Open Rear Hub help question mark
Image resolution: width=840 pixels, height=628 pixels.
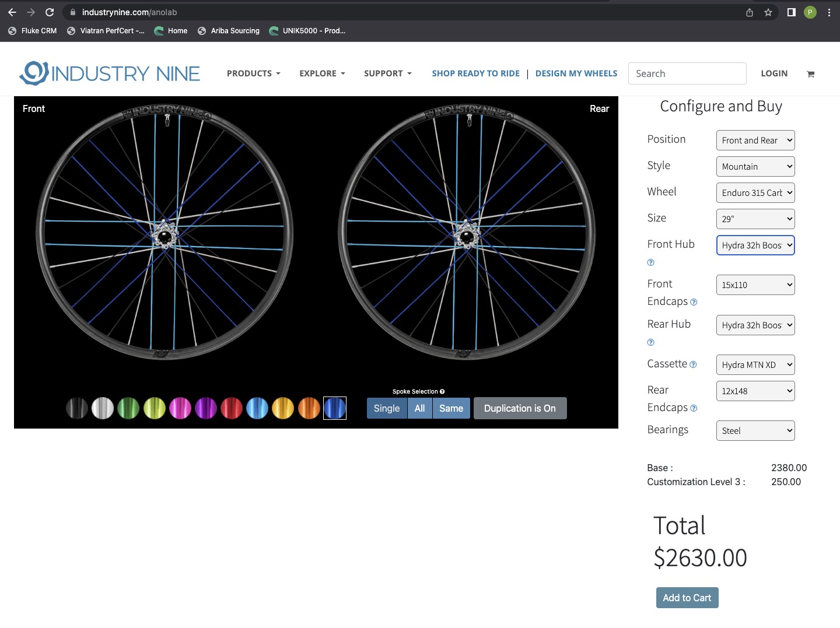tap(651, 342)
